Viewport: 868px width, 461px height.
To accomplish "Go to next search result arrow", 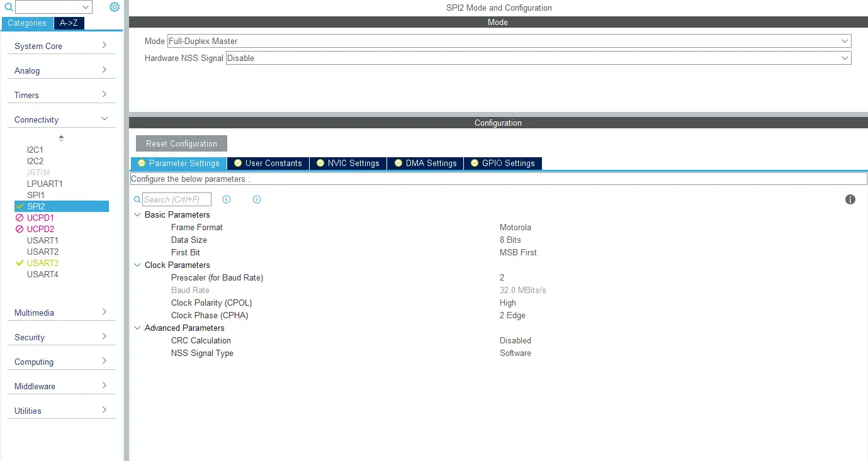I will [257, 199].
